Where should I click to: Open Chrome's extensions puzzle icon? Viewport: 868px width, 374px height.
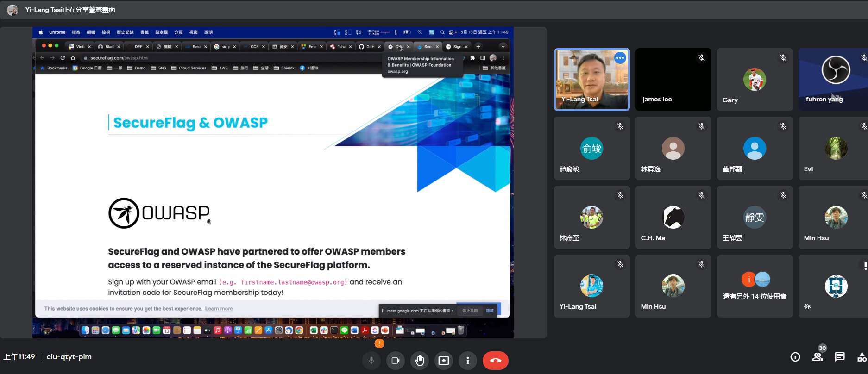click(472, 58)
